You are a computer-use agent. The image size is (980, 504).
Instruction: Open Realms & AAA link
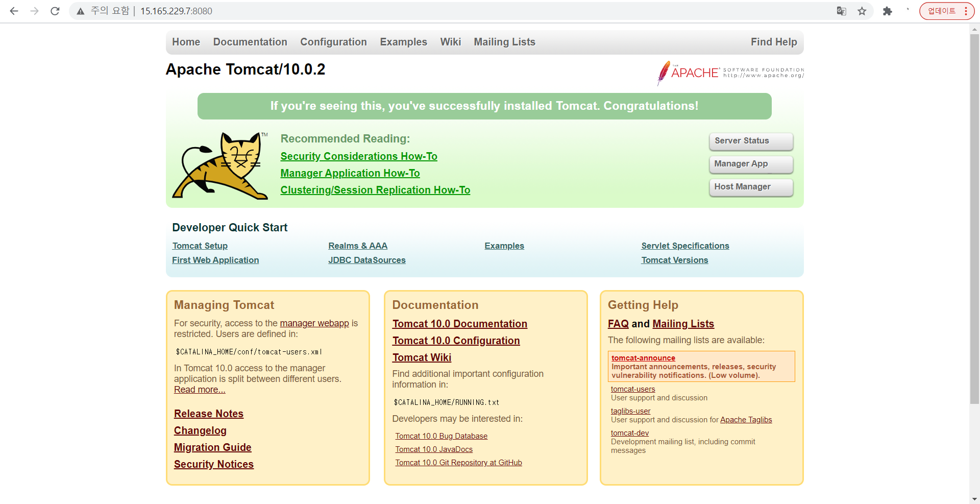point(358,246)
